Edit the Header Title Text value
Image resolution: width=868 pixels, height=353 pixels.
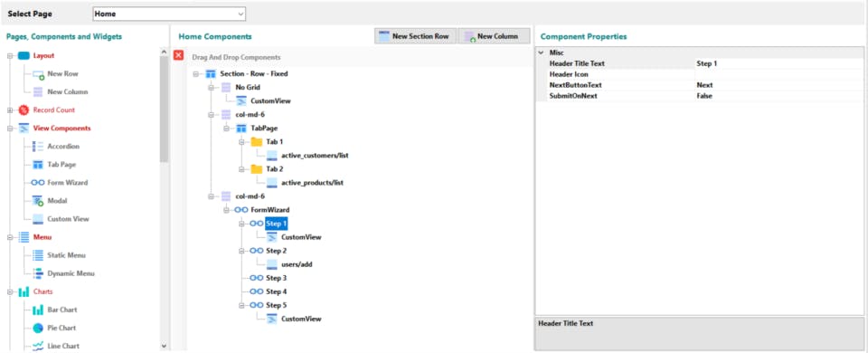point(778,63)
